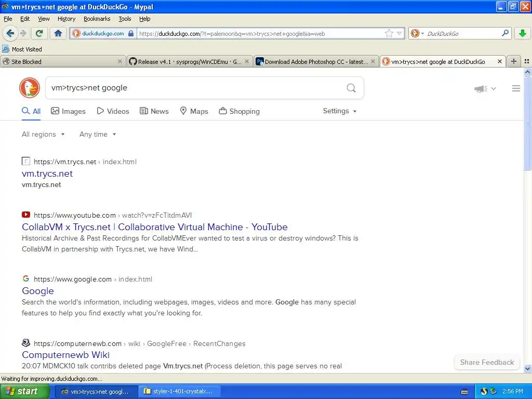Select the Images results tab
Viewport: 532px width, 399px height.
tap(68, 111)
